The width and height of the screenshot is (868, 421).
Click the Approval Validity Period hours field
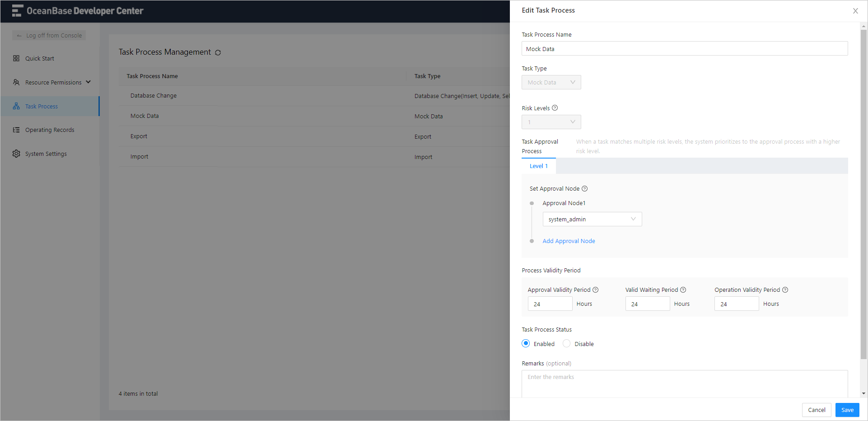[550, 304]
